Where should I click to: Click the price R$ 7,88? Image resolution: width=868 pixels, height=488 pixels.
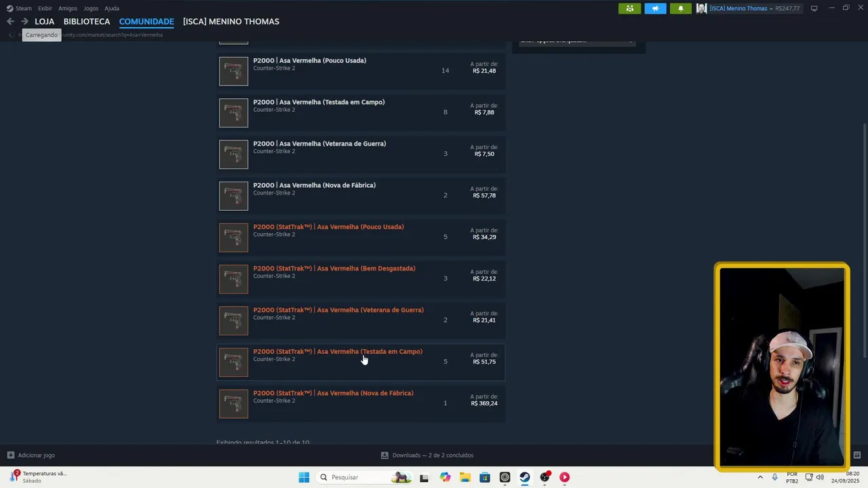tap(484, 113)
